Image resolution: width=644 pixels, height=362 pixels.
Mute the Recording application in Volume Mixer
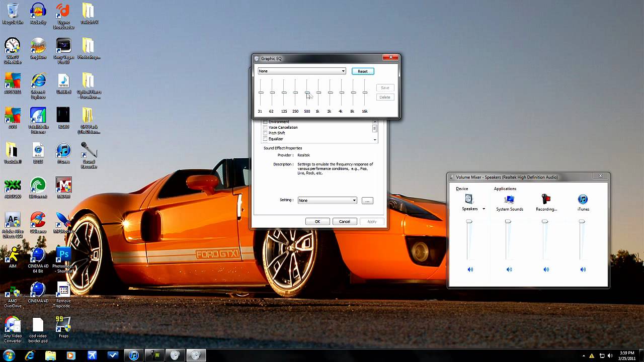(x=546, y=269)
